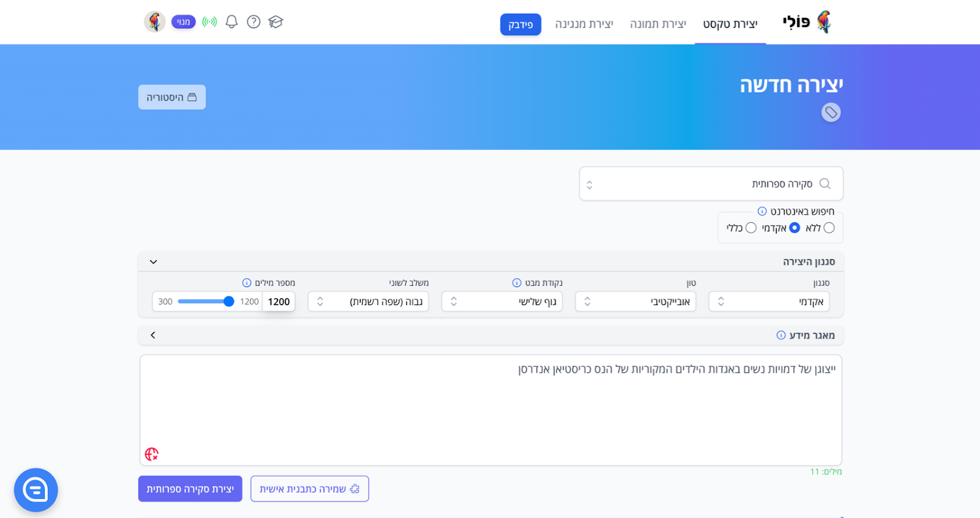Open the טון dropdown showing אובייקטיבי

pyautogui.click(x=635, y=302)
